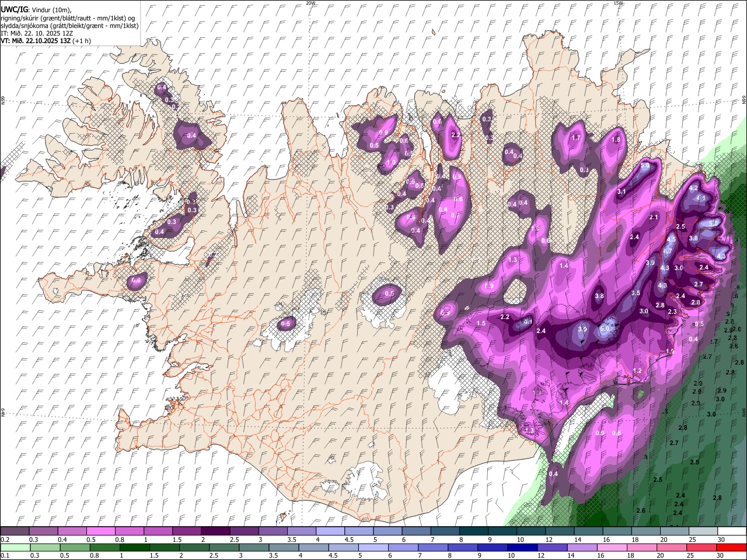Select the darkest purple 2–2.5 swatch, upper legend
The image size is (747, 560).
[x=215, y=531]
